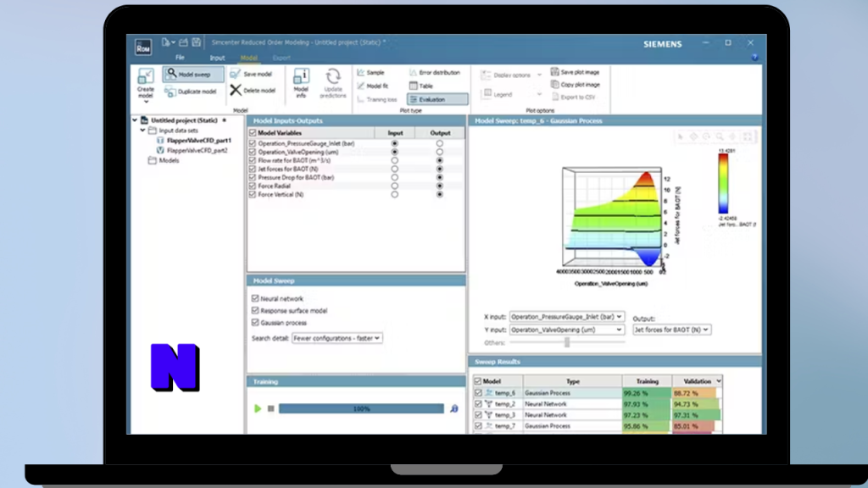Choose the Evaluation plot type

click(437, 100)
